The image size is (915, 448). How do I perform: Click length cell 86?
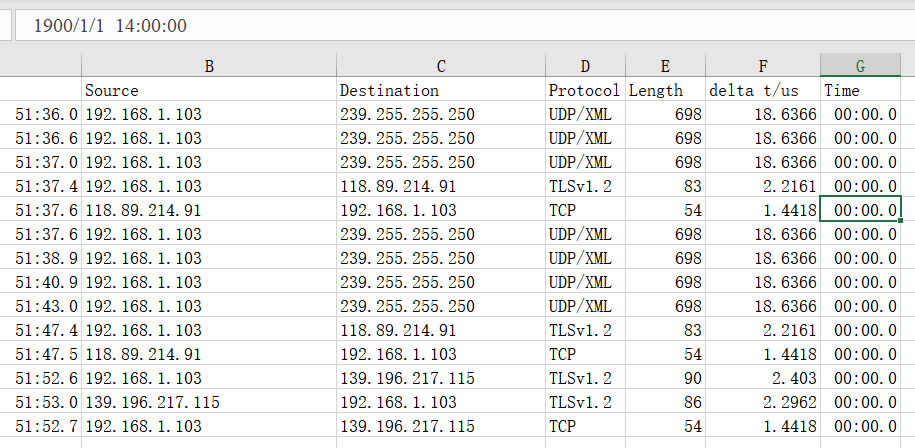click(x=665, y=402)
